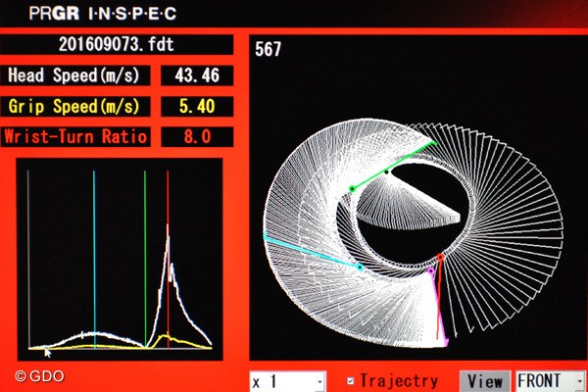Image resolution: width=588 pixels, height=392 pixels.
Task: Toggle the Trajectry checkbox
Action: coord(352,380)
